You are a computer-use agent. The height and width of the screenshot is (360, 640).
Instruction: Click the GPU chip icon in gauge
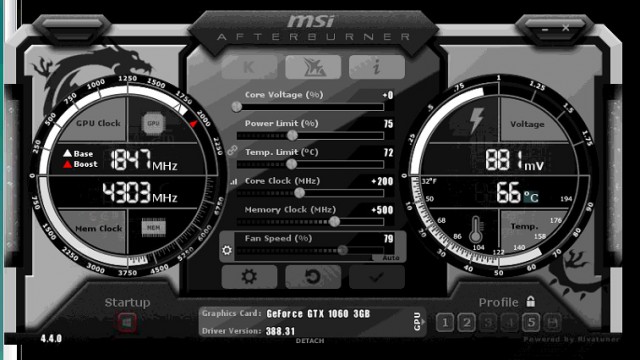153,123
